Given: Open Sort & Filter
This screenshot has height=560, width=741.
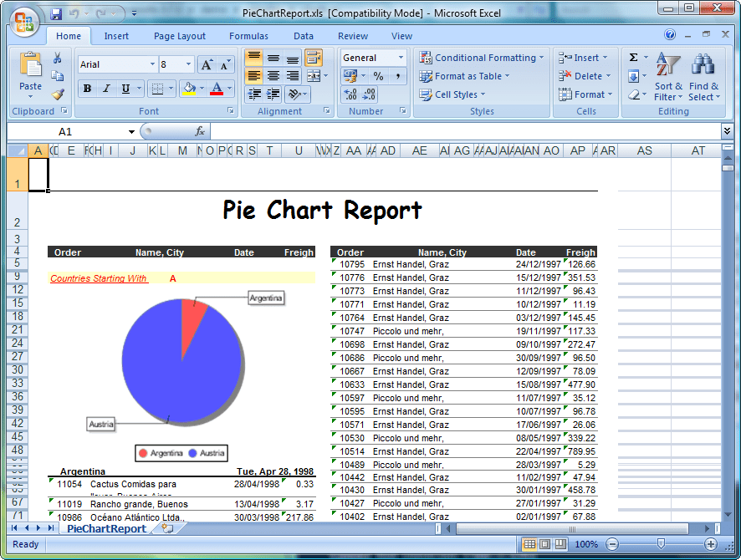Looking at the screenshot, I should point(668,77).
